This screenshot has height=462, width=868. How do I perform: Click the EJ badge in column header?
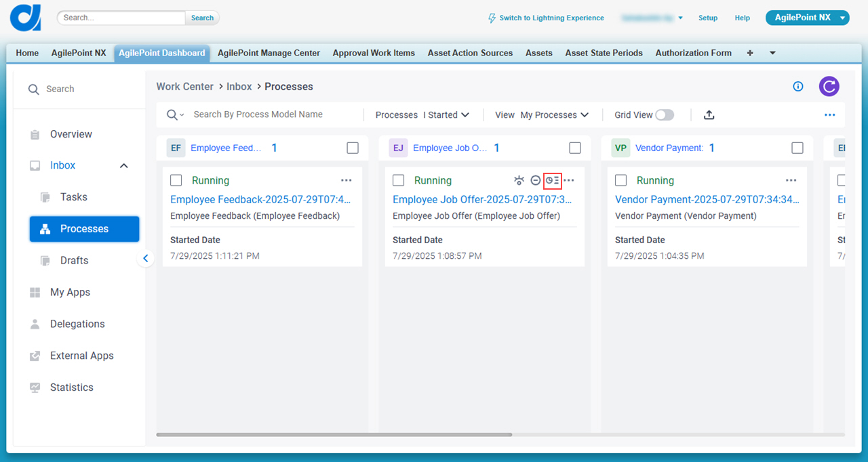coord(398,148)
